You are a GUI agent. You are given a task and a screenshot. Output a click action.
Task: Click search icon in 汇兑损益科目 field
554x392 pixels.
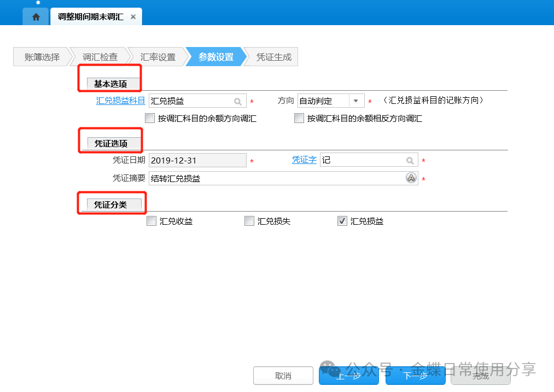[238, 101]
